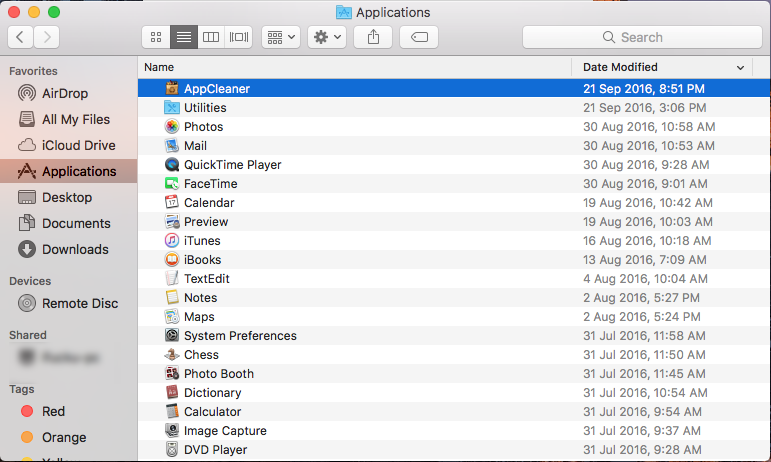
Task: Click the Calculator app icon
Action: [172, 411]
